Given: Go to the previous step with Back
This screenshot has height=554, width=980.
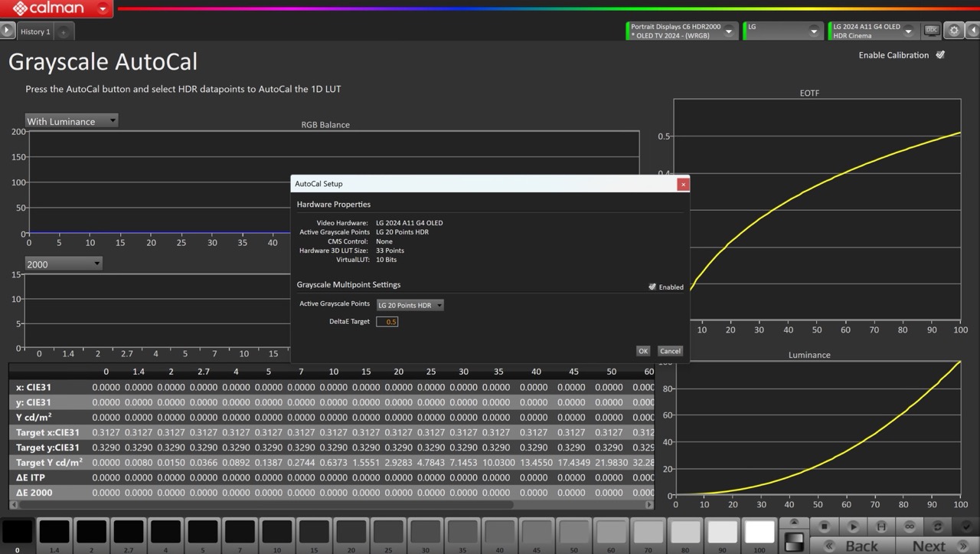Looking at the screenshot, I should click(852, 546).
